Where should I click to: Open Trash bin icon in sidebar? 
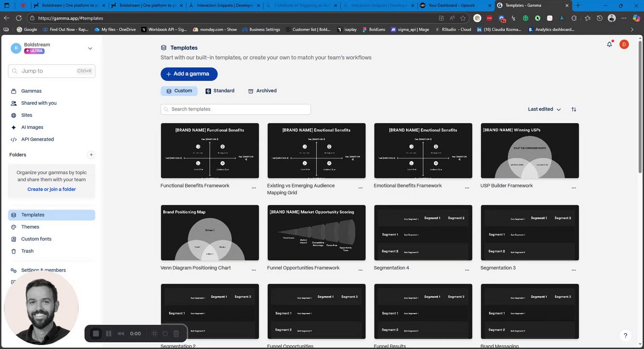14,251
